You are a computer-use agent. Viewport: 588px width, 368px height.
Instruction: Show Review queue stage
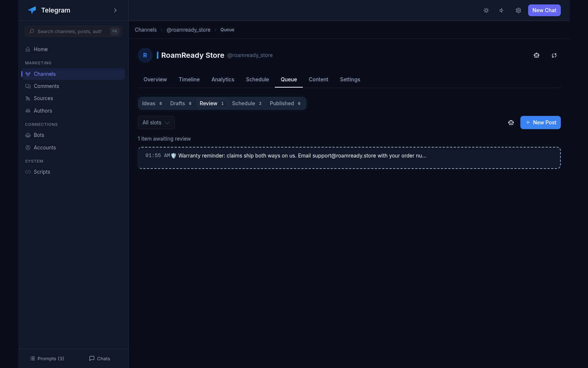click(212, 103)
